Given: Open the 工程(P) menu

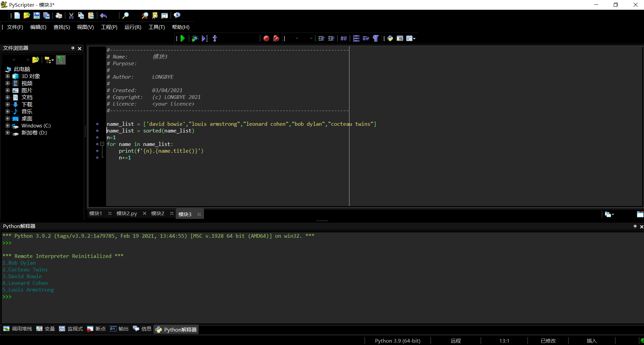Looking at the screenshot, I should pos(109,27).
